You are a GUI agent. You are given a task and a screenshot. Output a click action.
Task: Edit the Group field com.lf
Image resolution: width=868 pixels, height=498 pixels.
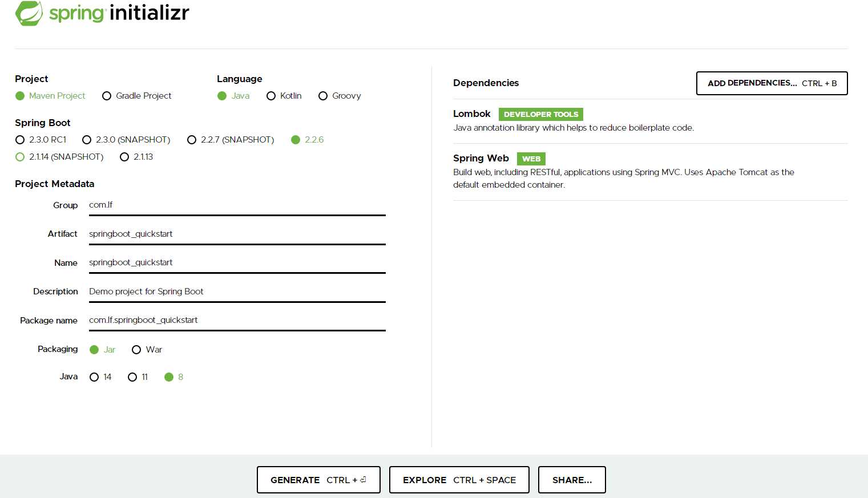[x=237, y=205]
